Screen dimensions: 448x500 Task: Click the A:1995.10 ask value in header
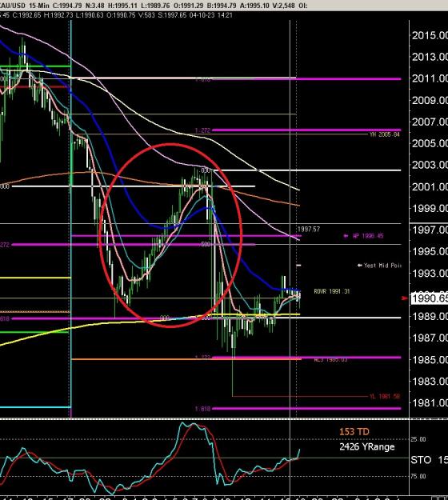[x=254, y=6]
